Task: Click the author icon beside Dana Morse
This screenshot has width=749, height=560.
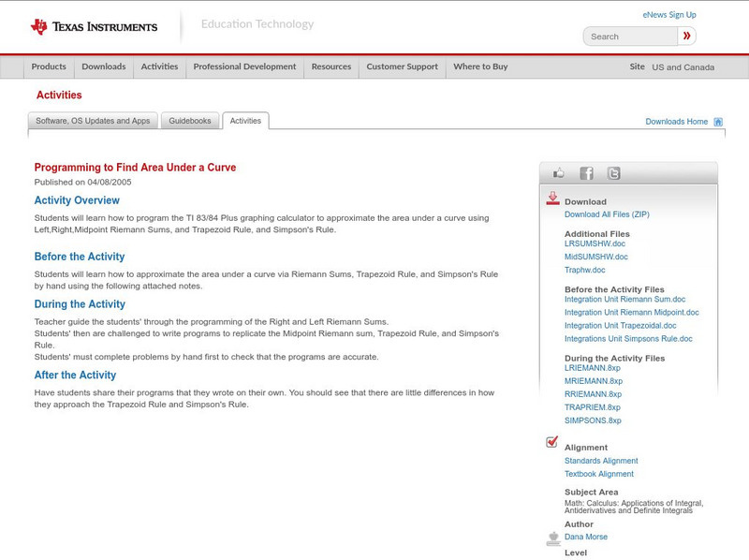Action: (553, 538)
